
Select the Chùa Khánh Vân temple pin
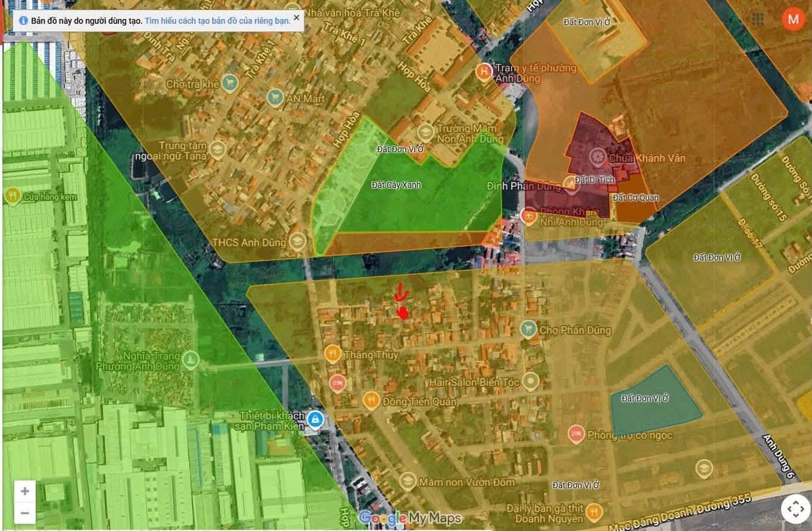[597, 158]
